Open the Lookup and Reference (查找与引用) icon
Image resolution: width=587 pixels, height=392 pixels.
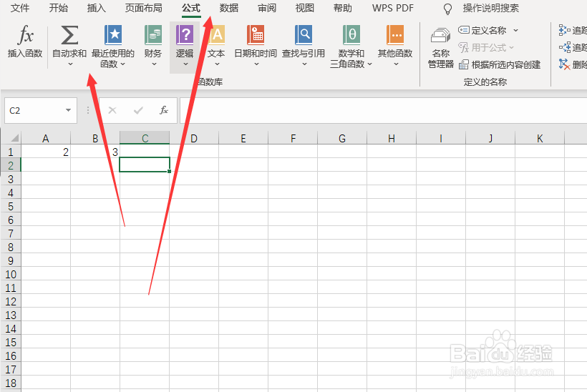[x=304, y=35]
